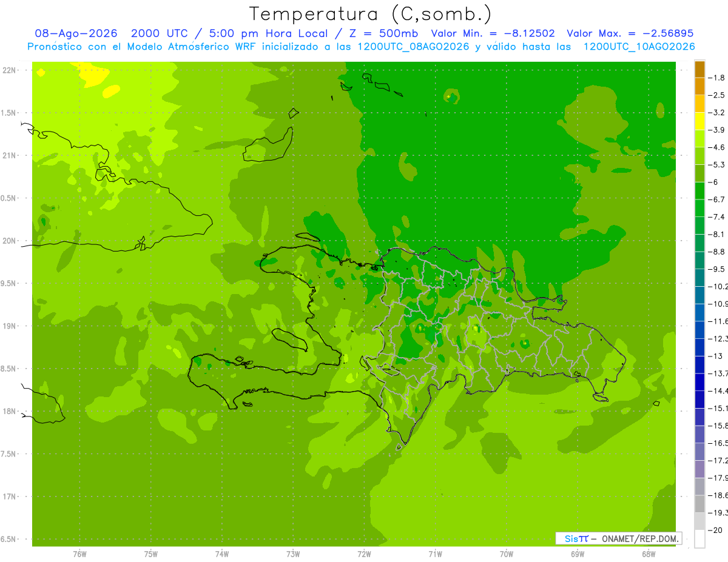This screenshot has height=562, width=728.
Task: Click the '-7.4' colorbar label
Action: click(x=716, y=216)
